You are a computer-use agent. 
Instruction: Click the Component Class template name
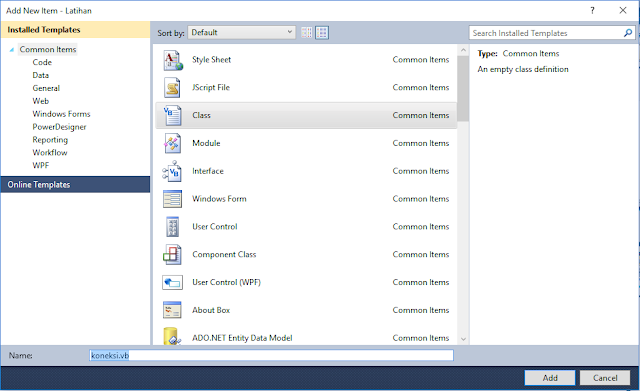[224, 254]
